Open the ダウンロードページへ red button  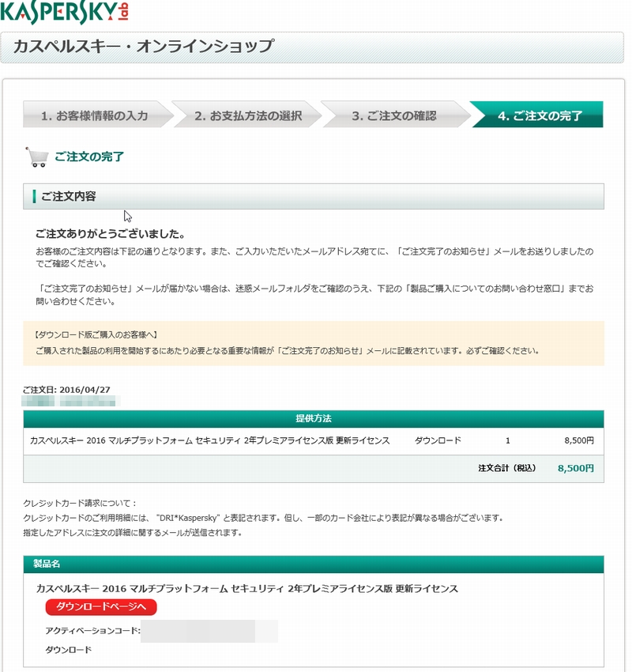coord(101,606)
